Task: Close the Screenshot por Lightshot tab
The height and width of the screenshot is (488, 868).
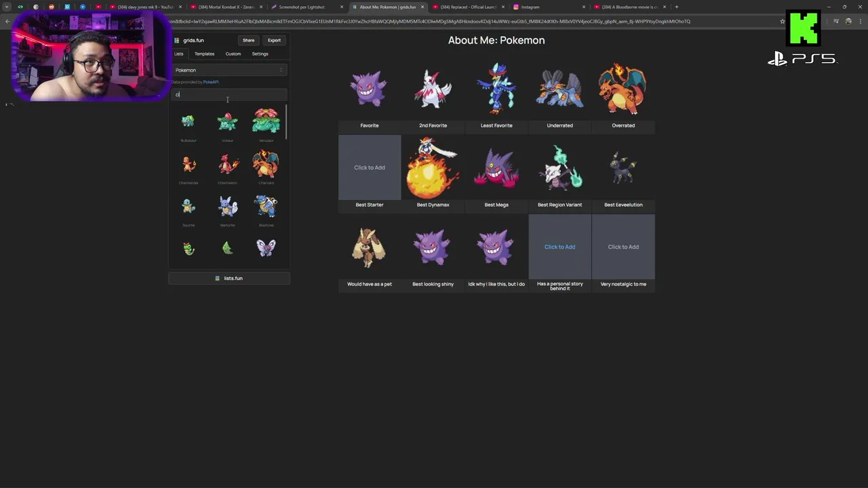Action: click(342, 7)
